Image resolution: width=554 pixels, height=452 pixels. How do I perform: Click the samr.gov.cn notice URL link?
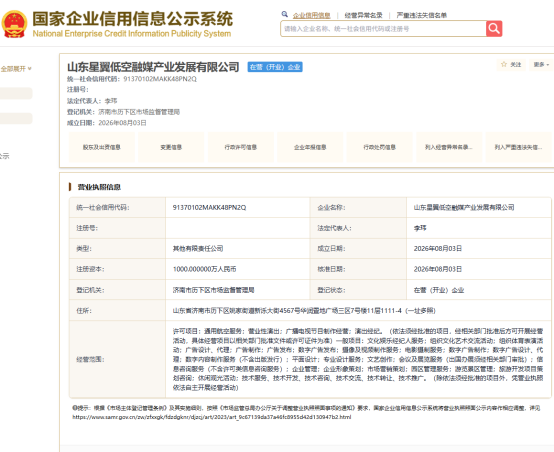[212, 417]
